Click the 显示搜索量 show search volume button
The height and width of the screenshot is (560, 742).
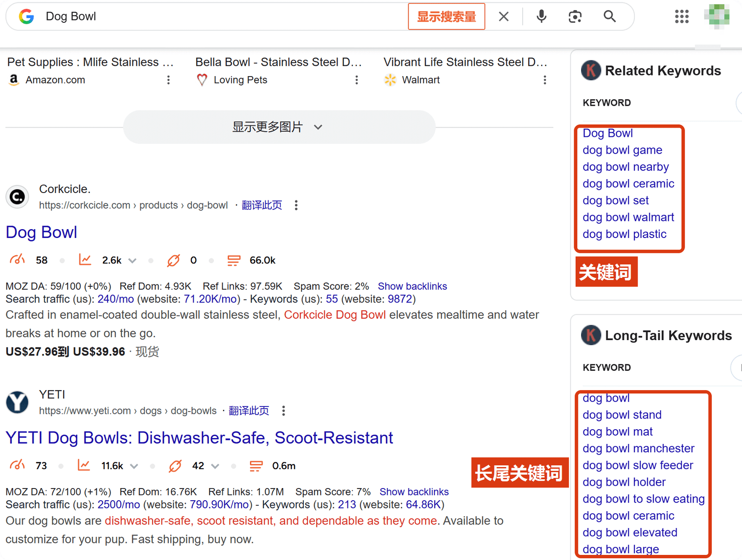(447, 17)
